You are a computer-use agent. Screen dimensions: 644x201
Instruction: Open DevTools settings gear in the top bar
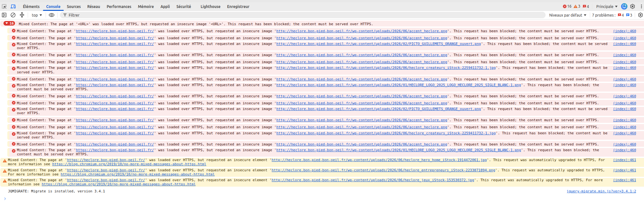[x=633, y=6]
